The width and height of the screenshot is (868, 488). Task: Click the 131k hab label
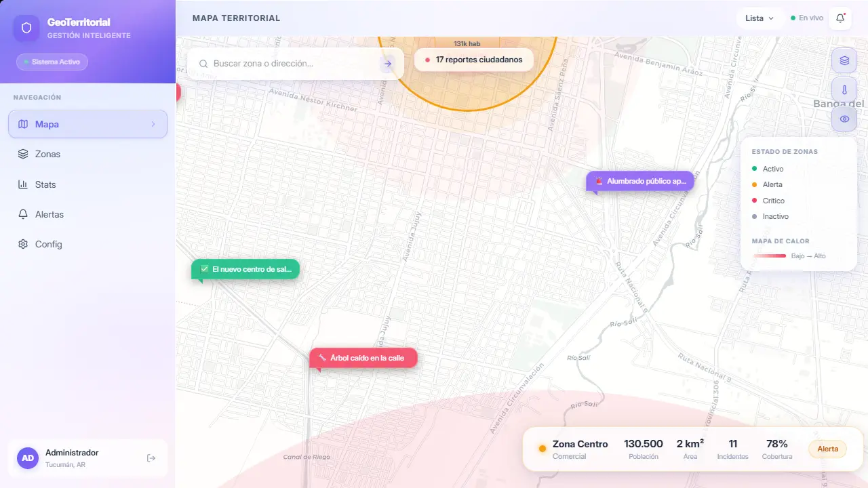click(467, 43)
